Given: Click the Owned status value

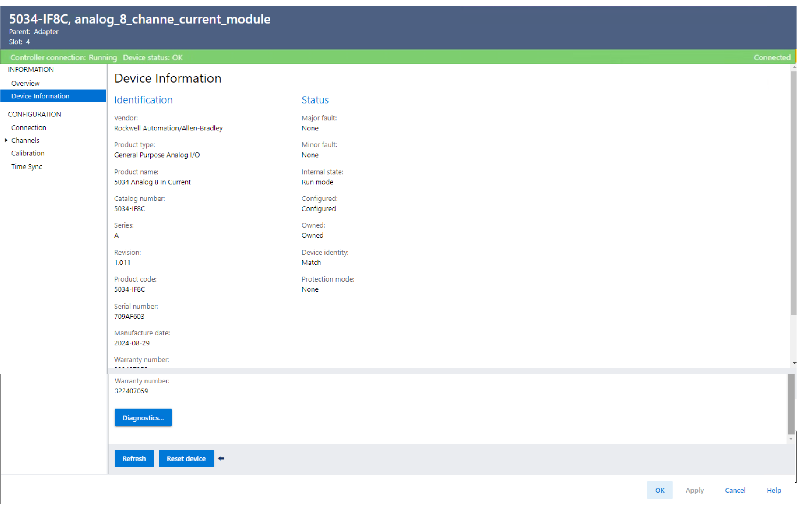Looking at the screenshot, I should point(313,235).
